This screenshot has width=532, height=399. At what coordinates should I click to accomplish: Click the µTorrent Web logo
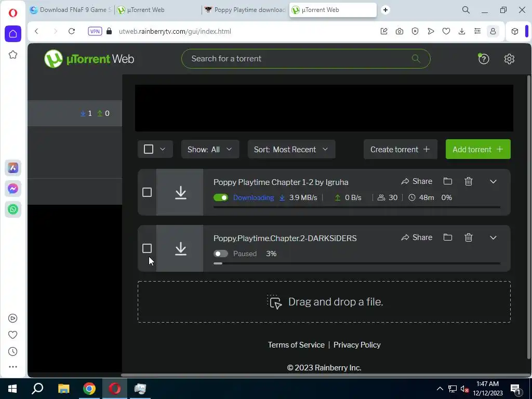pyautogui.click(x=89, y=59)
